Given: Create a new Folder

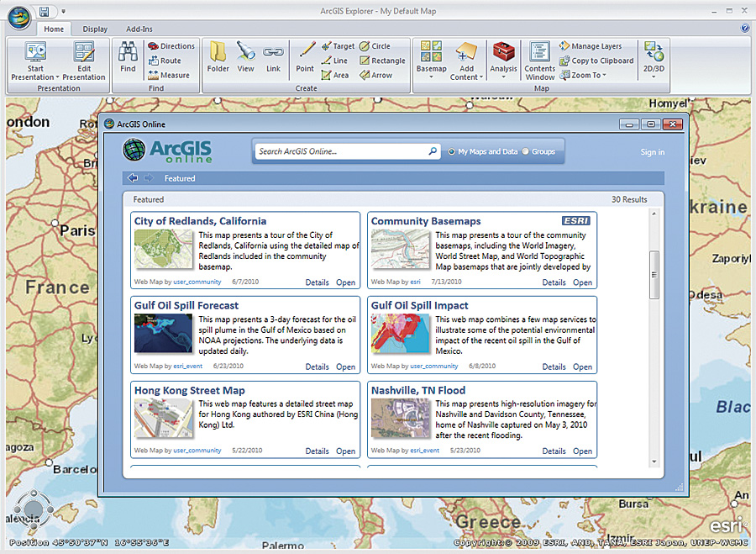Looking at the screenshot, I should [218, 57].
